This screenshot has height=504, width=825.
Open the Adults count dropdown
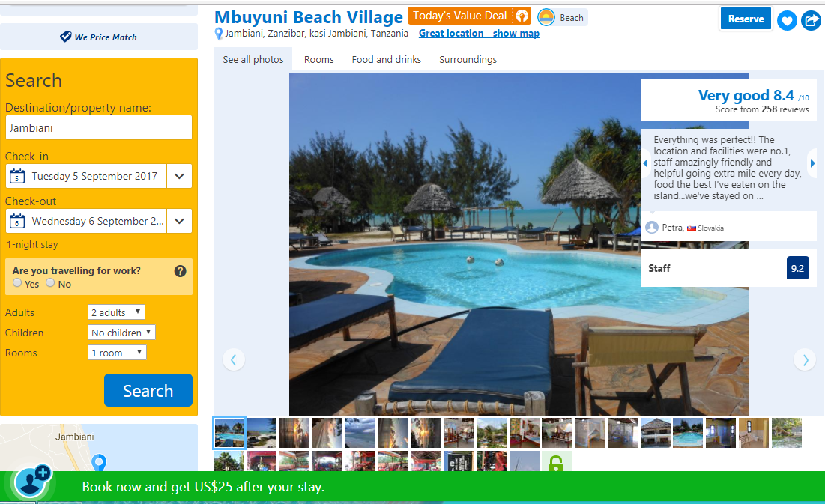point(116,312)
